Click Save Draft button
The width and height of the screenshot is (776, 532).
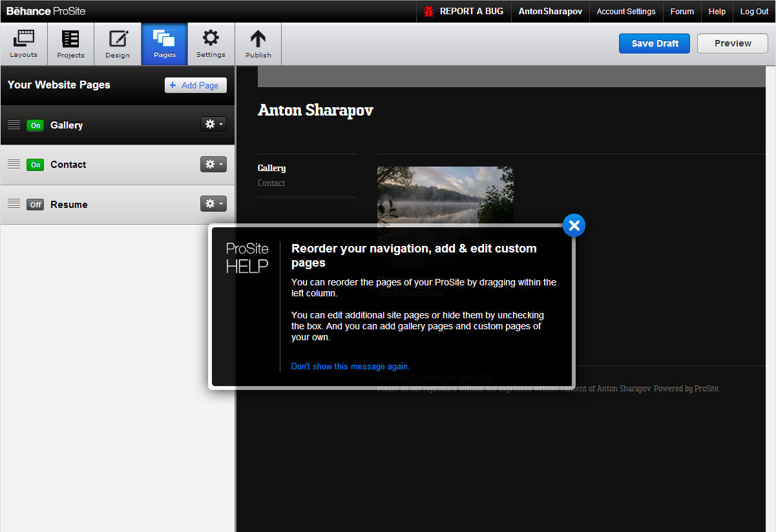tap(655, 43)
